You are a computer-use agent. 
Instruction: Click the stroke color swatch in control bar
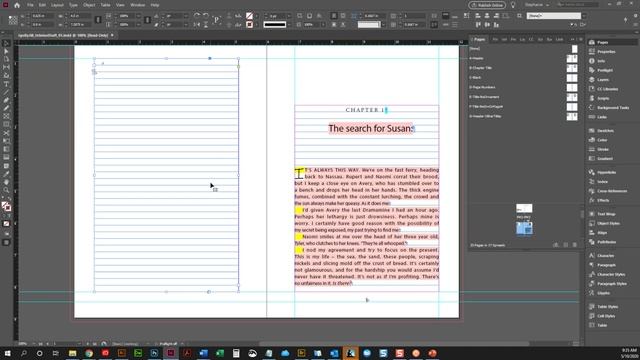[249, 24]
